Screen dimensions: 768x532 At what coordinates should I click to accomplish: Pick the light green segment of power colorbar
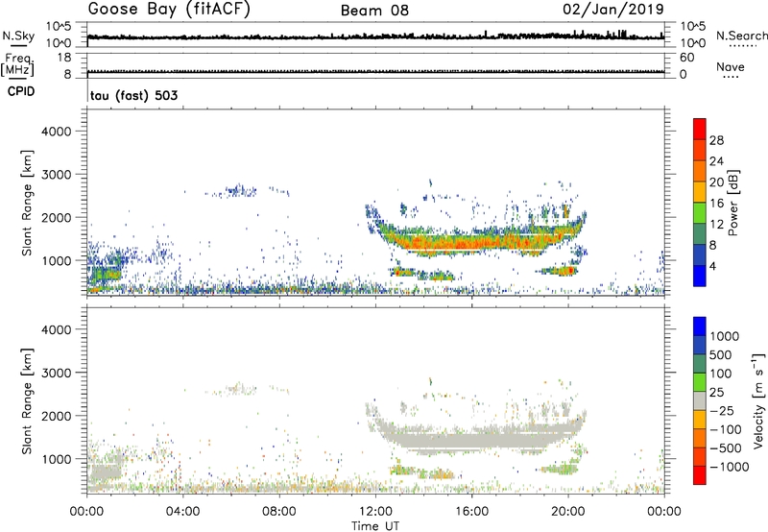pos(700,213)
